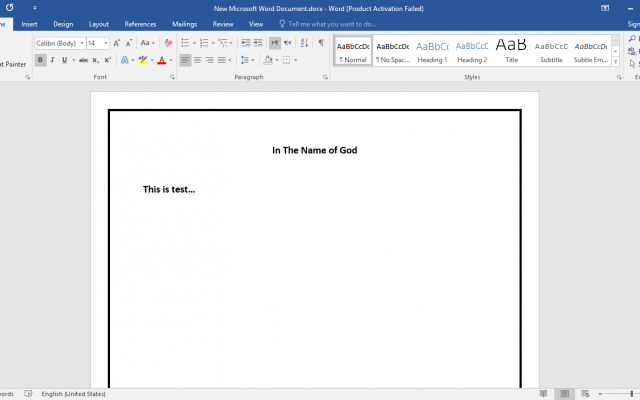The image size is (640, 400).
Task: Open bullets library dropdown arrow
Action: (194, 42)
